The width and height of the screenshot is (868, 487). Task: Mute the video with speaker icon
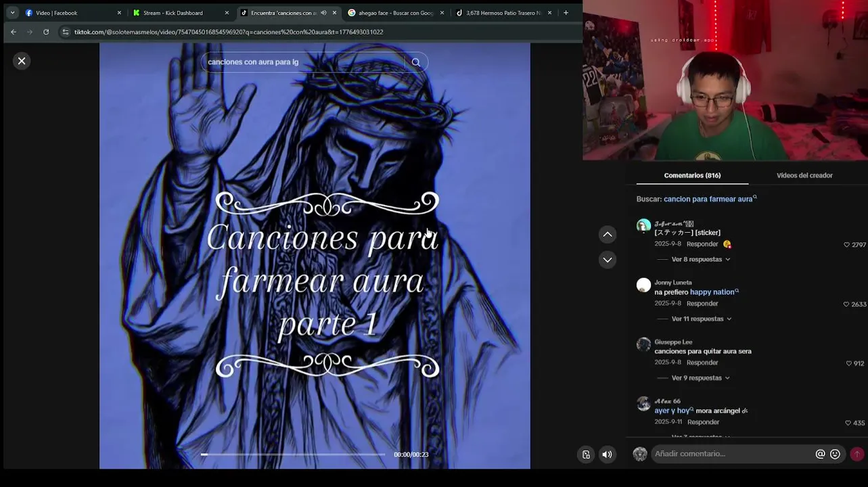607,455
